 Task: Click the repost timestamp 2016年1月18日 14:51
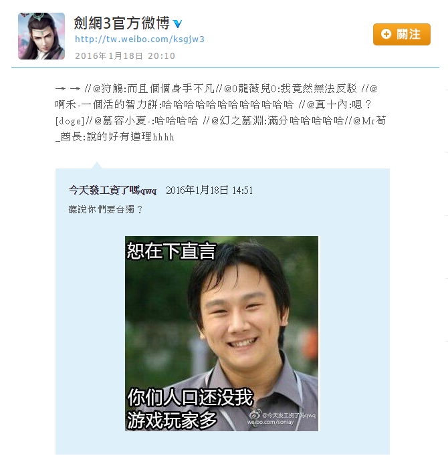coord(209,191)
